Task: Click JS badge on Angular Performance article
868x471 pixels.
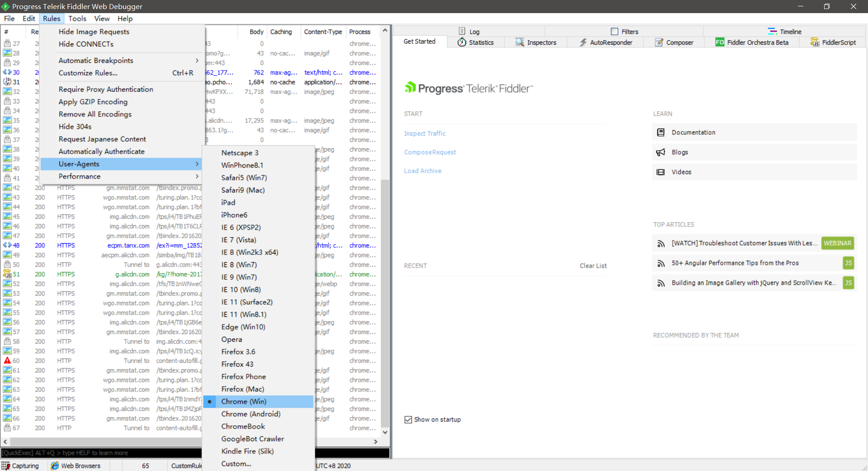Action: point(849,263)
